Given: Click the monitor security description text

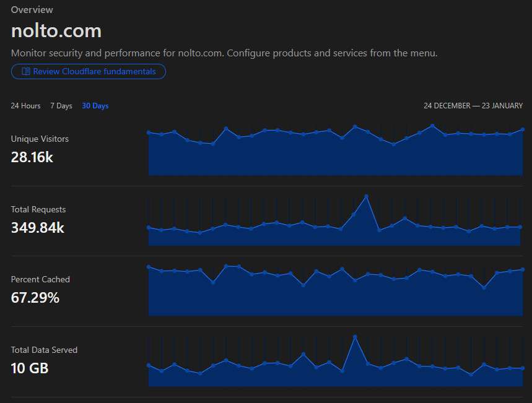Looking at the screenshot, I should (x=224, y=53).
